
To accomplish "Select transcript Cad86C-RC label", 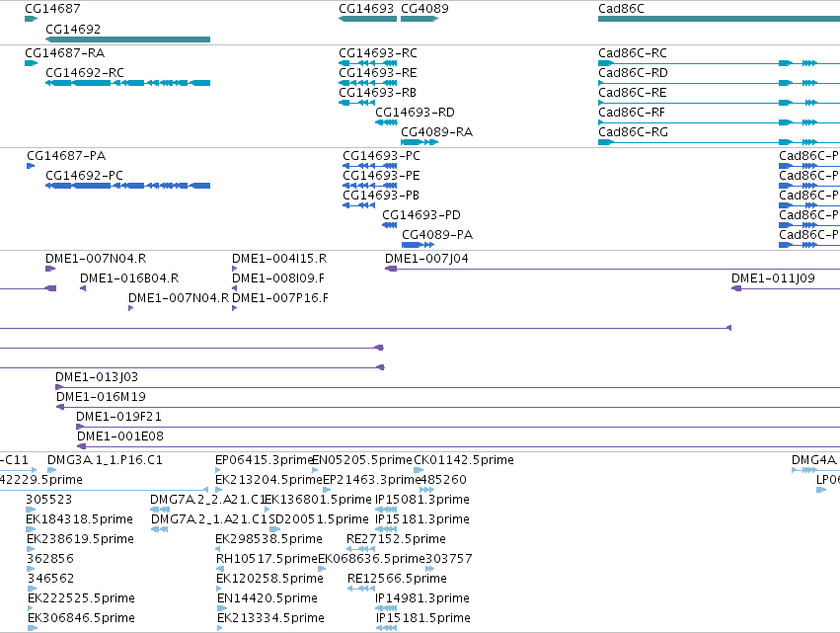I will pos(633,53).
